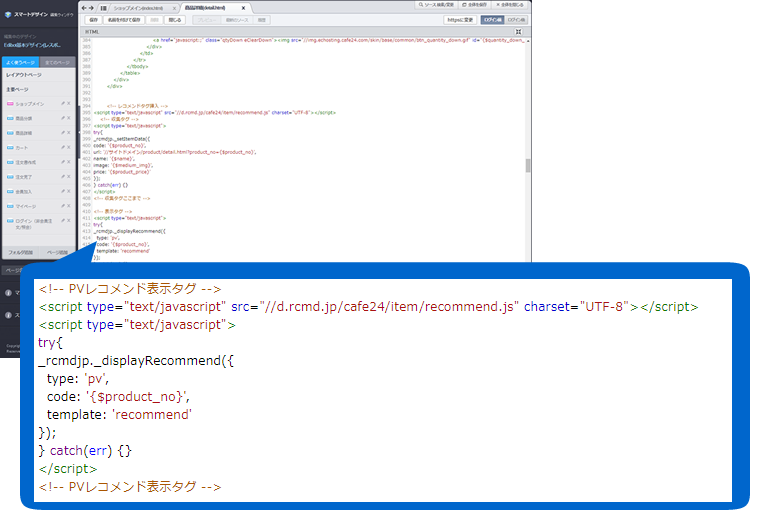The width and height of the screenshot is (760, 512).
Task: Click the code editor vertical scrollbar thumb
Action: (528, 165)
